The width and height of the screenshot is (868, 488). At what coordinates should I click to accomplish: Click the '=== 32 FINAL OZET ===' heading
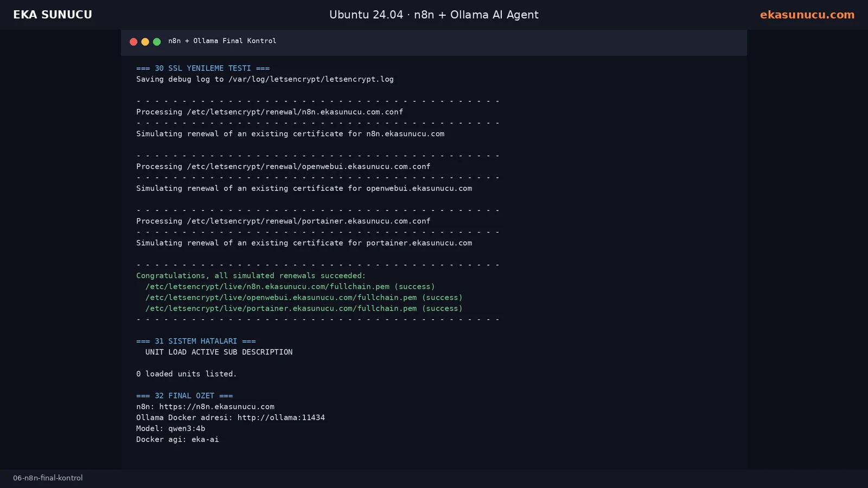184,396
